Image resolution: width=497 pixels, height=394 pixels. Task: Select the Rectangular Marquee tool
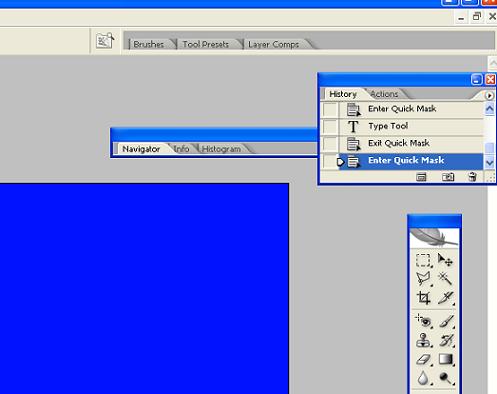(423, 260)
